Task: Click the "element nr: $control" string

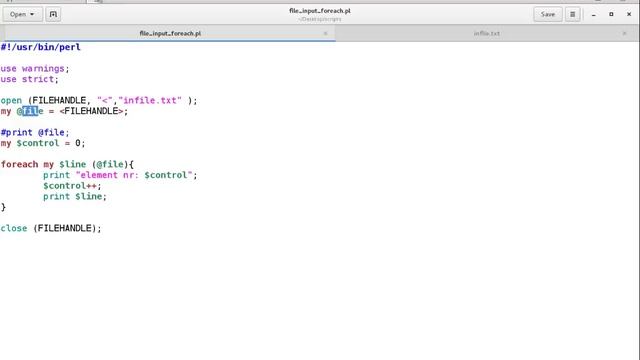Action: click(134, 175)
